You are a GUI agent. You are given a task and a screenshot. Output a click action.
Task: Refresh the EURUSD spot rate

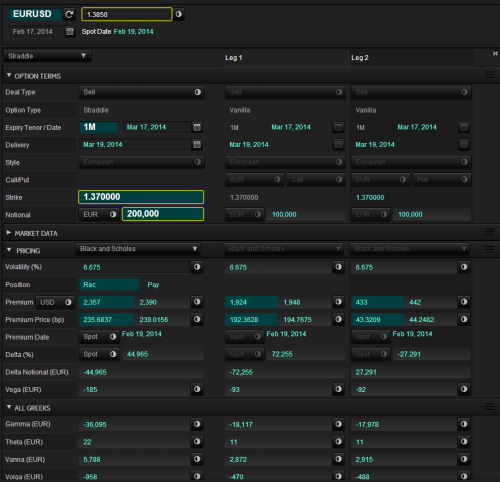click(69, 14)
